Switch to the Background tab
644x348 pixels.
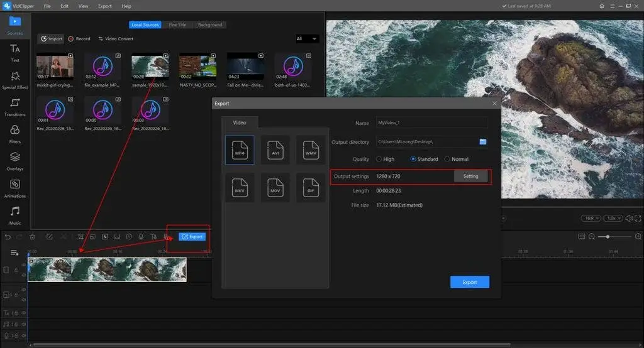210,24
